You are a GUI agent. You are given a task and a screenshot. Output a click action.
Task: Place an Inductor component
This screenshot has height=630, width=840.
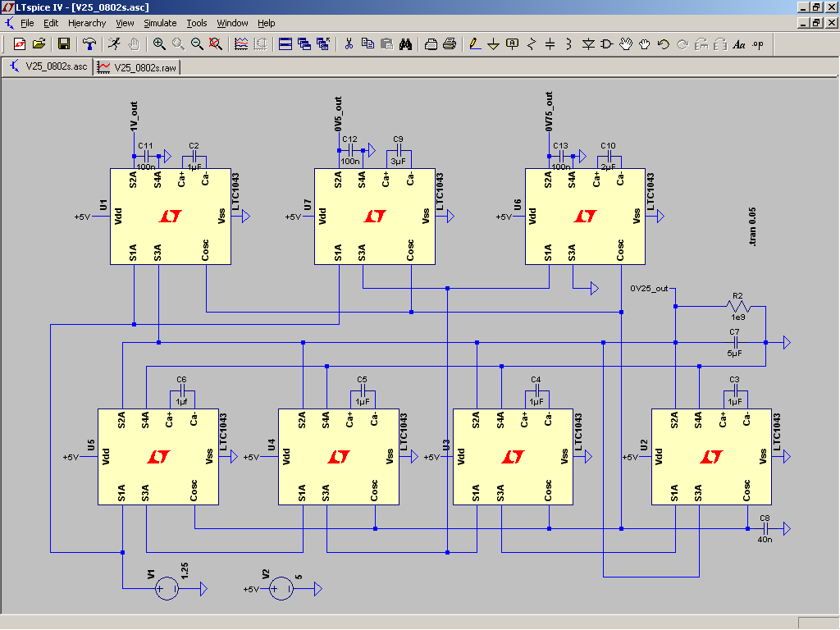click(569, 44)
